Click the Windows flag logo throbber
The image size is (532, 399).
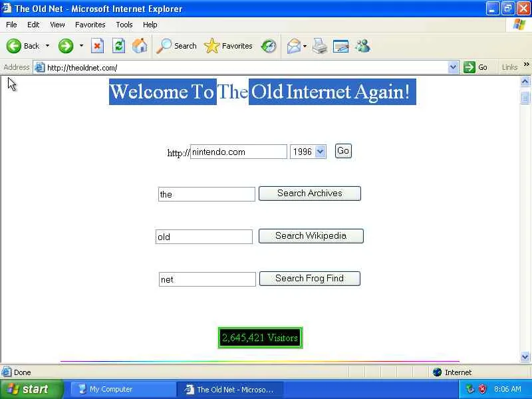(x=519, y=25)
